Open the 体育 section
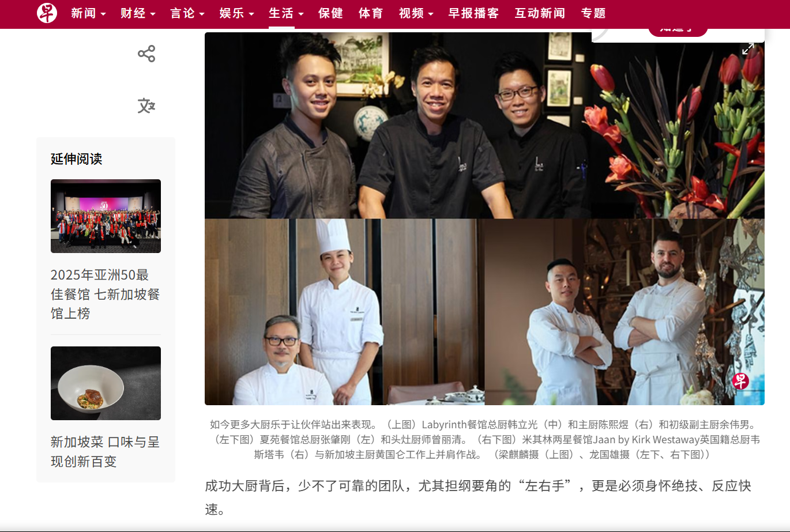This screenshot has height=532, width=790. pos(371,13)
